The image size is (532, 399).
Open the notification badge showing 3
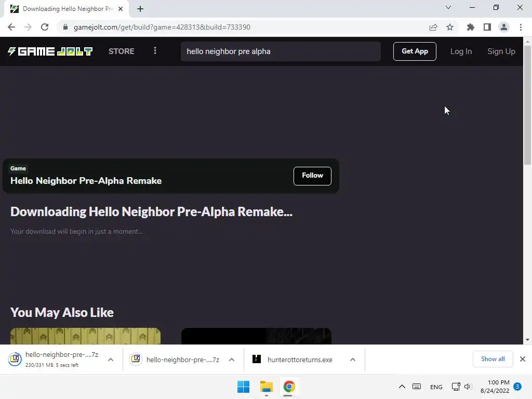tap(517, 387)
